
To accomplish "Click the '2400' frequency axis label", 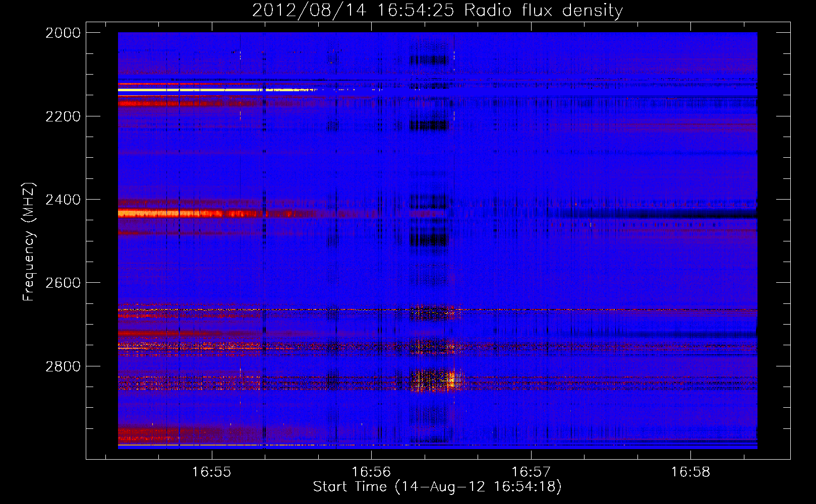I will [x=63, y=200].
